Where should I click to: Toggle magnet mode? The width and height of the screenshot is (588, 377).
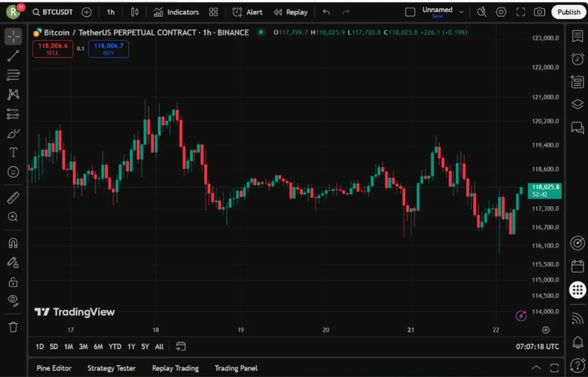coord(13,243)
